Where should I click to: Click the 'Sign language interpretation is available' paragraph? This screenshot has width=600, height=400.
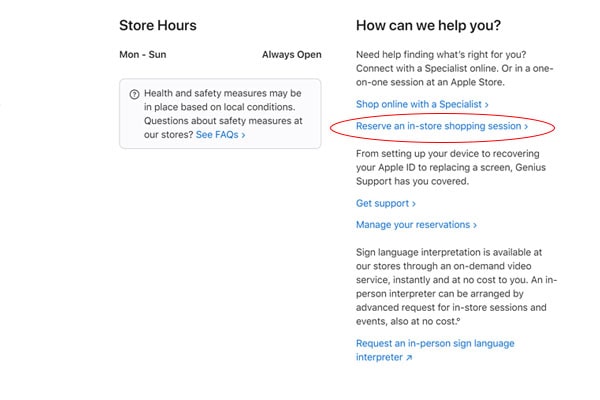point(456,287)
